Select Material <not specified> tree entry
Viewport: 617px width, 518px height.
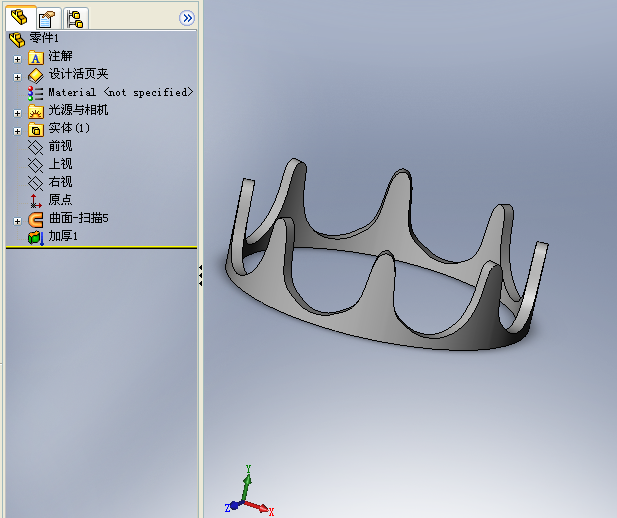[x=121, y=92]
